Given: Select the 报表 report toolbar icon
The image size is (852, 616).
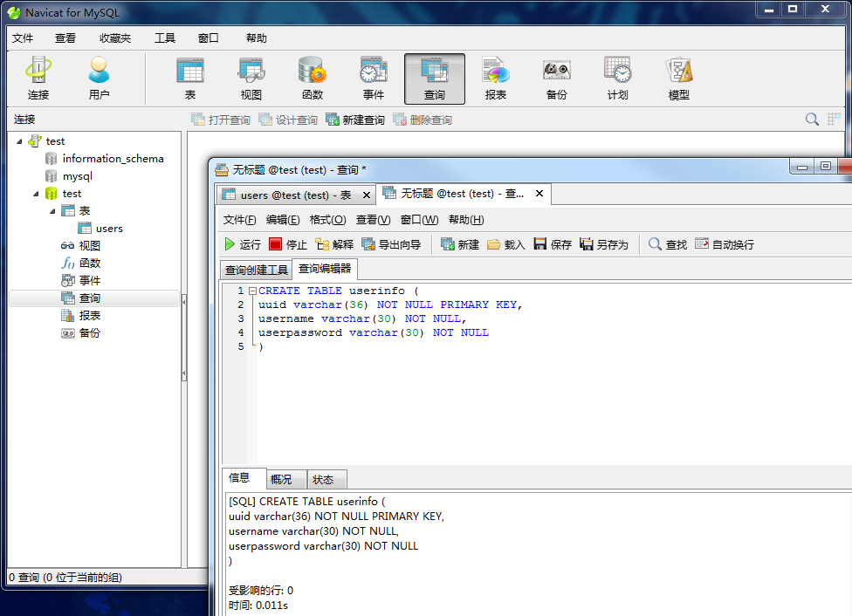Looking at the screenshot, I should pos(496,79).
